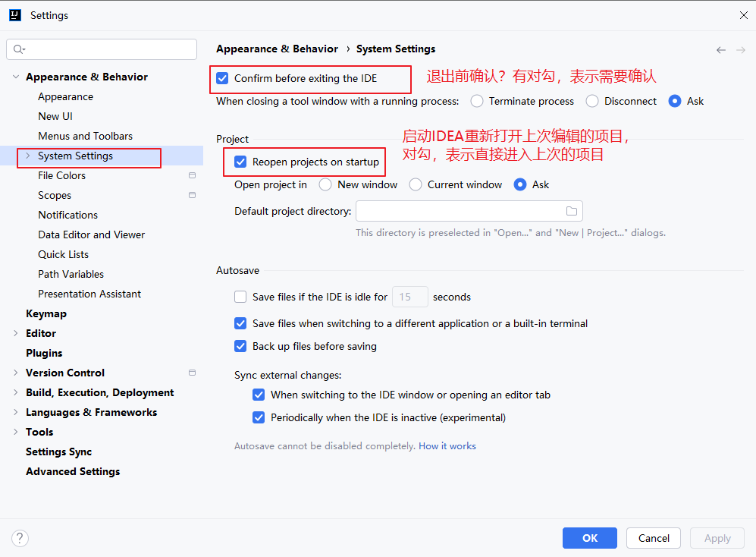The image size is (756, 557).
Task: Click project-level icon beside Scopes
Action: (x=192, y=195)
